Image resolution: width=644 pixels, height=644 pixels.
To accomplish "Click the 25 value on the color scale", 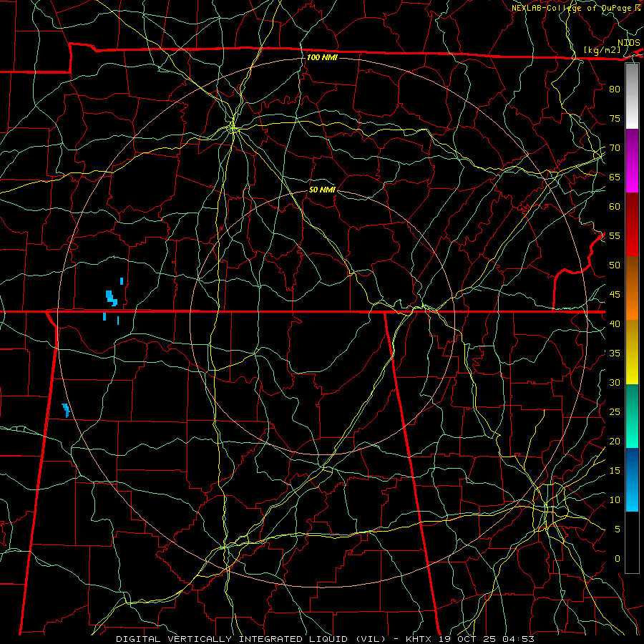I will (615, 411).
